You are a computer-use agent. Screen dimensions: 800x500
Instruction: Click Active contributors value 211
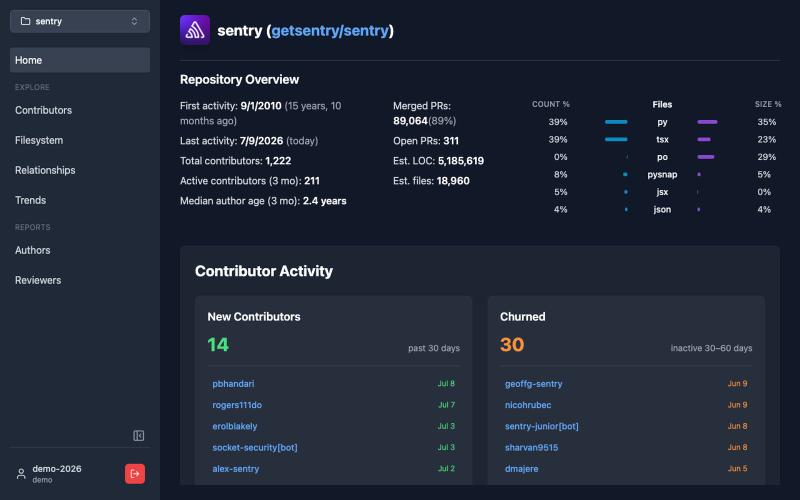click(312, 181)
